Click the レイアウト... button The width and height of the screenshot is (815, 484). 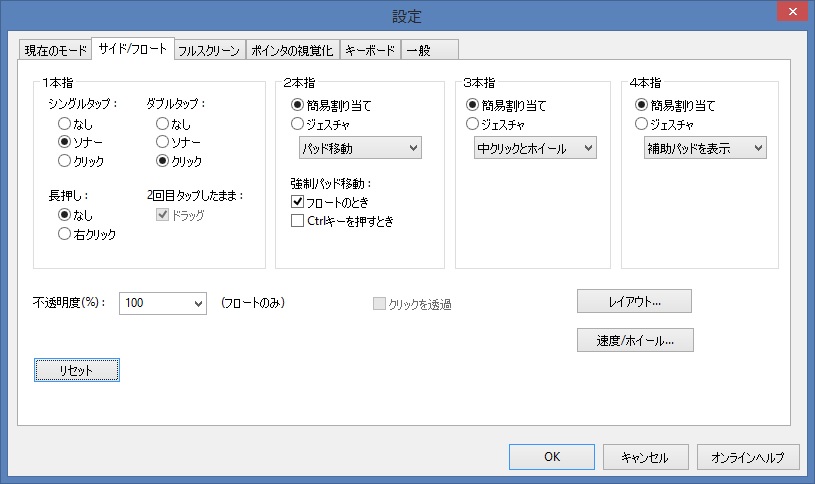tap(634, 301)
